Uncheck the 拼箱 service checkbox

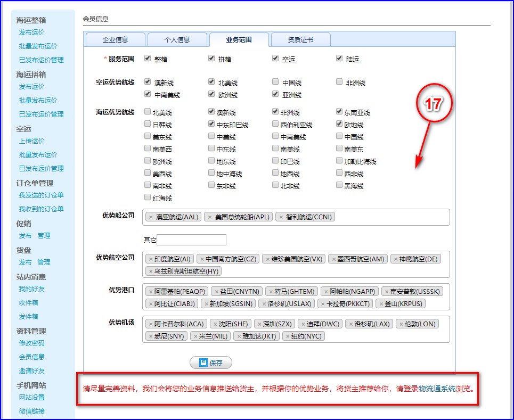pos(211,59)
